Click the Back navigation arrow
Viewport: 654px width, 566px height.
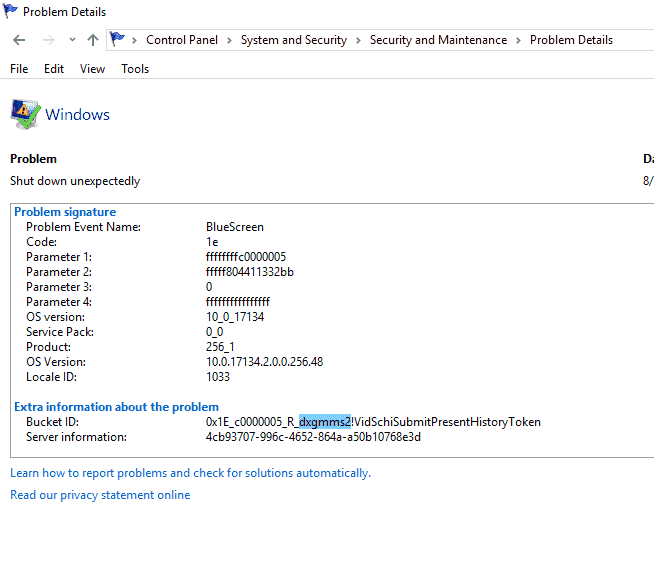pyautogui.click(x=19, y=40)
